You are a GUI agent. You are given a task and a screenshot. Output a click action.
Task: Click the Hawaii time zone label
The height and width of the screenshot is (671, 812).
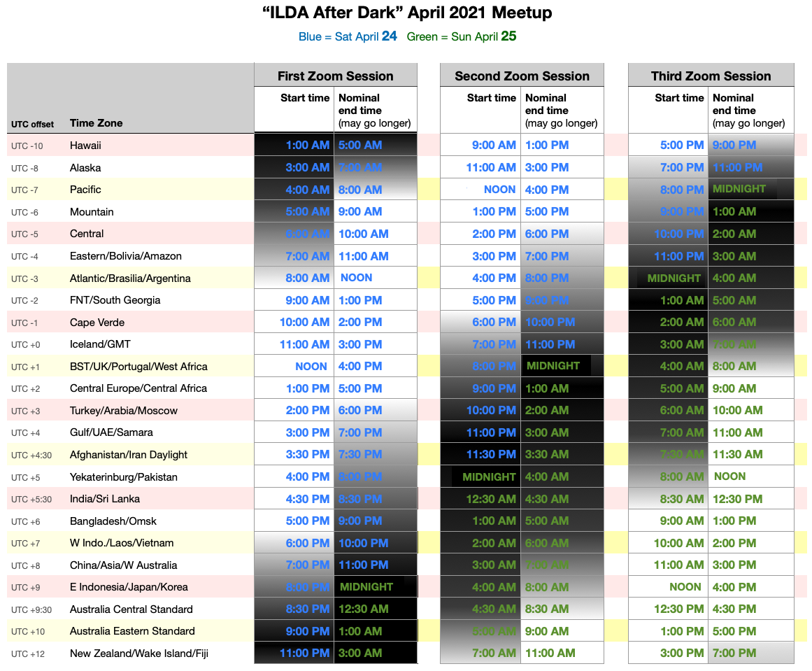click(85, 146)
